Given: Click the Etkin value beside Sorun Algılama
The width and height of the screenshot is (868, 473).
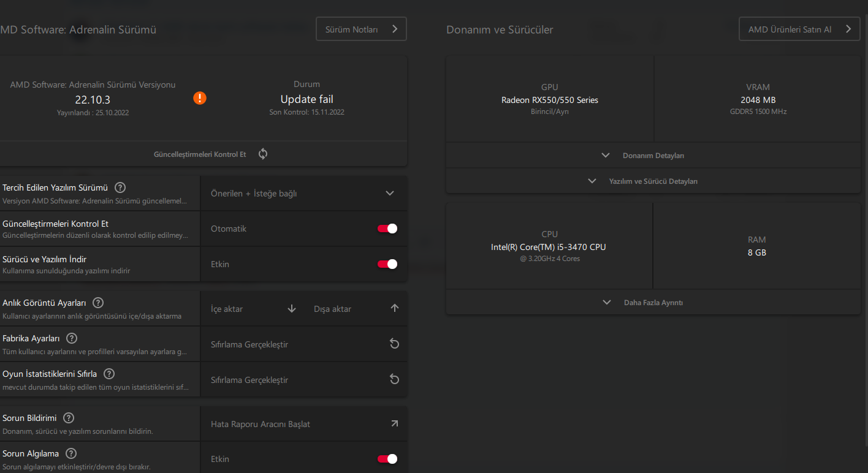Looking at the screenshot, I should click(220, 459).
